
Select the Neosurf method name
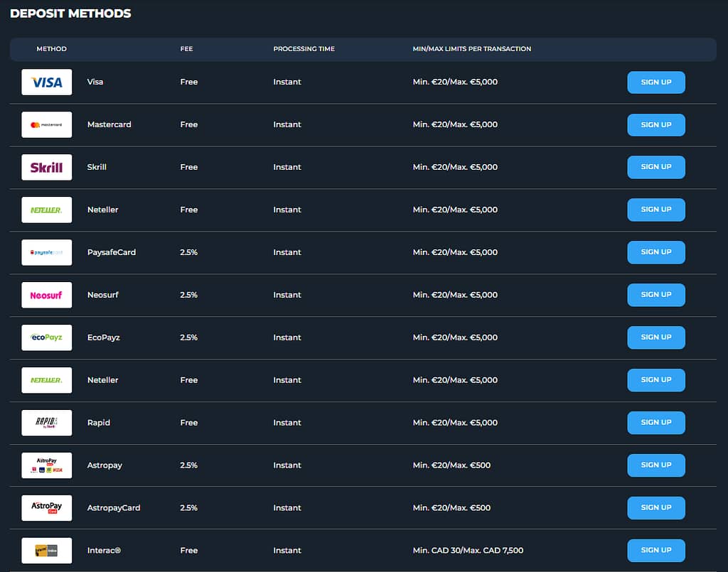(102, 295)
